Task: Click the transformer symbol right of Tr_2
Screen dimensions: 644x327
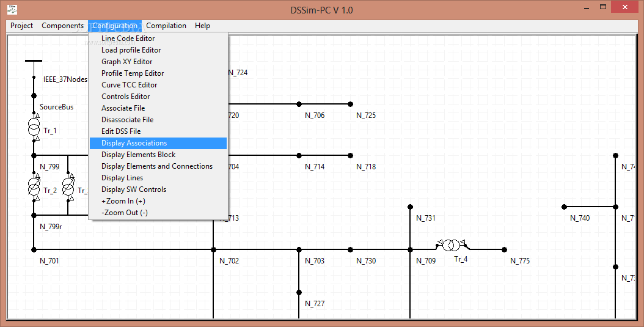Action: (x=68, y=186)
